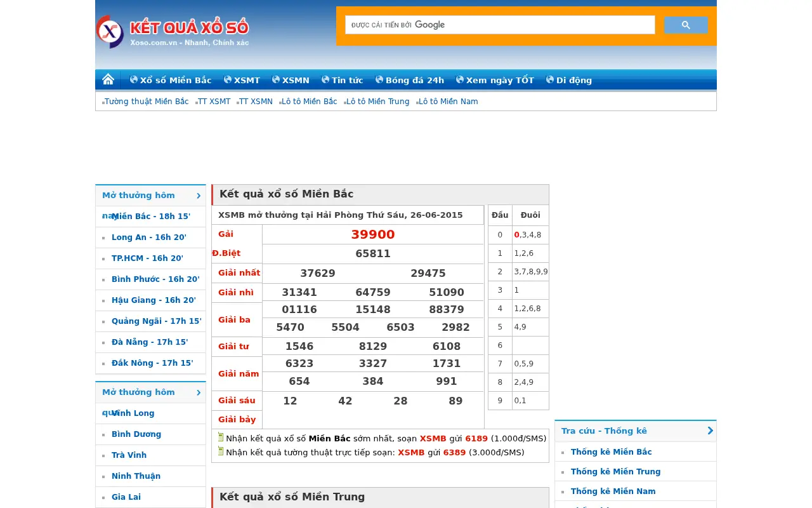Click the Kết quả xổ số Miền Trung heading
This screenshot has height=508, width=812.
(292, 497)
